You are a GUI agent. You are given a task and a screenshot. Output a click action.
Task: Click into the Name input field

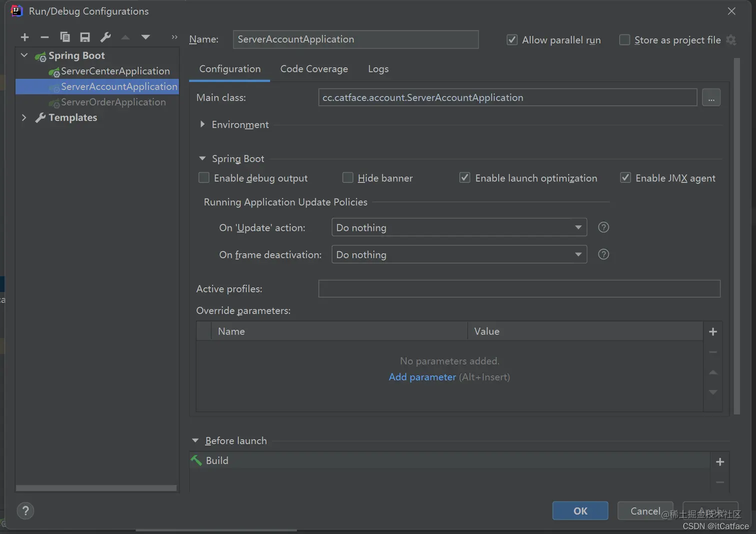pos(355,39)
